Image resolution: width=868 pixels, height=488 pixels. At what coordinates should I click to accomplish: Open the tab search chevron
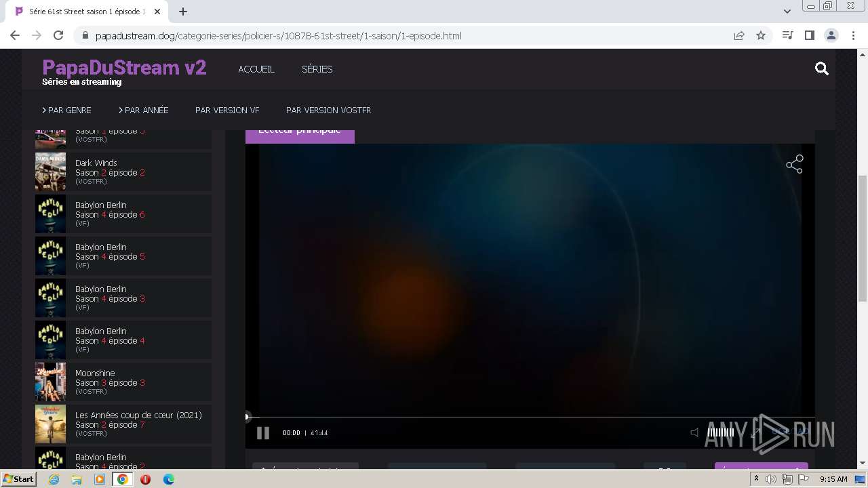click(x=787, y=12)
